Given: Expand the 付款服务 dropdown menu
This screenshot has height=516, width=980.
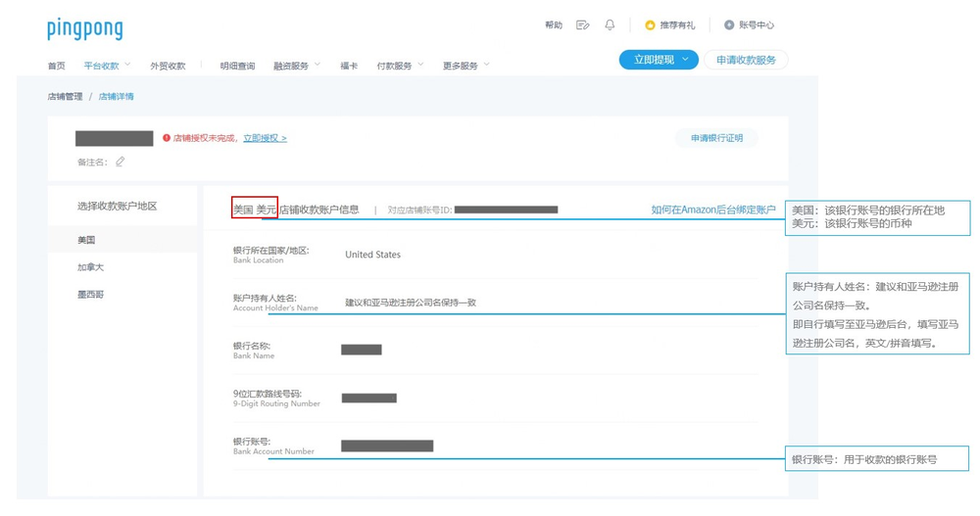Looking at the screenshot, I should (400, 66).
